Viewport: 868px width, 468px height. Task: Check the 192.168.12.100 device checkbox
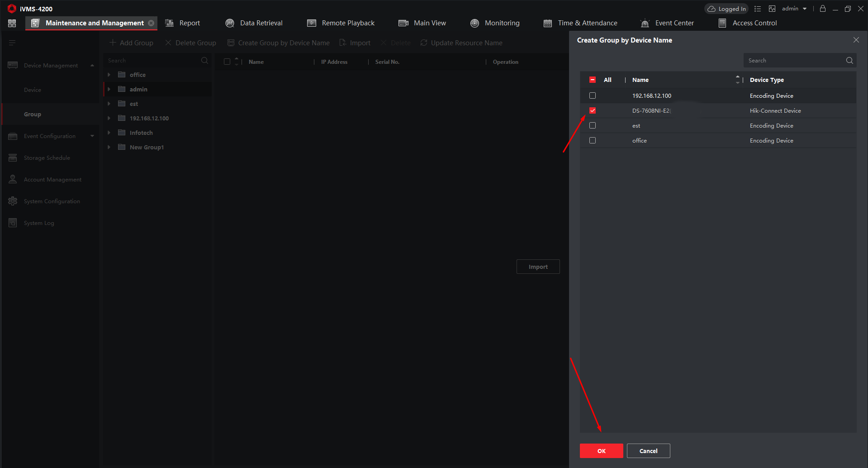pos(593,96)
